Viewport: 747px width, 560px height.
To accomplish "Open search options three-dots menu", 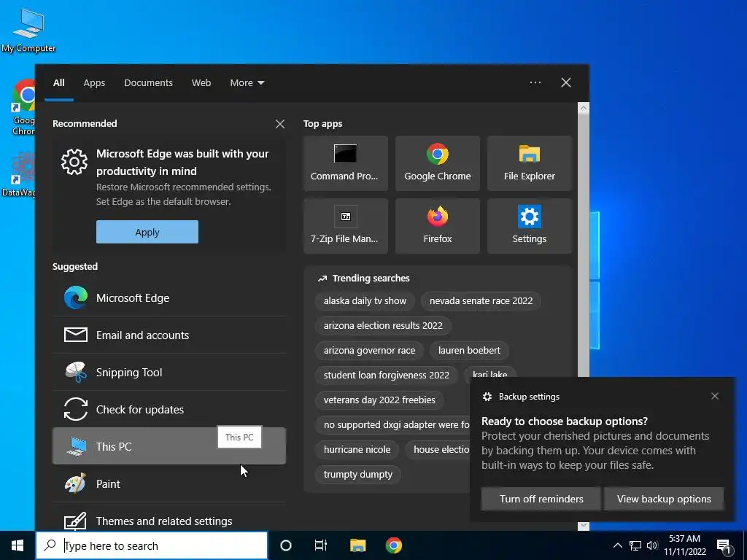I will pyautogui.click(x=535, y=82).
